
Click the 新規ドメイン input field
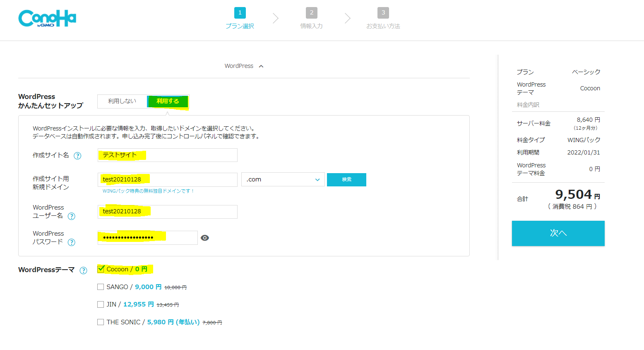(x=168, y=179)
